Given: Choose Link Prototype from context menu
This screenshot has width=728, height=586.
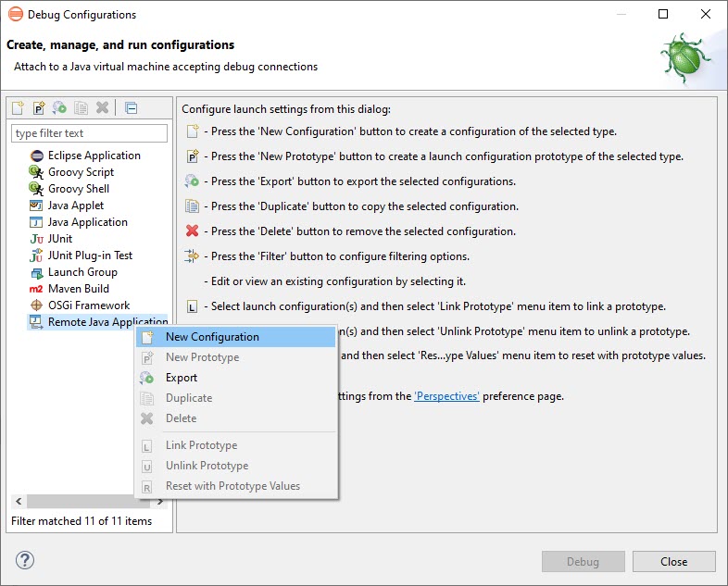Looking at the screenshot, I should (236, 445).
